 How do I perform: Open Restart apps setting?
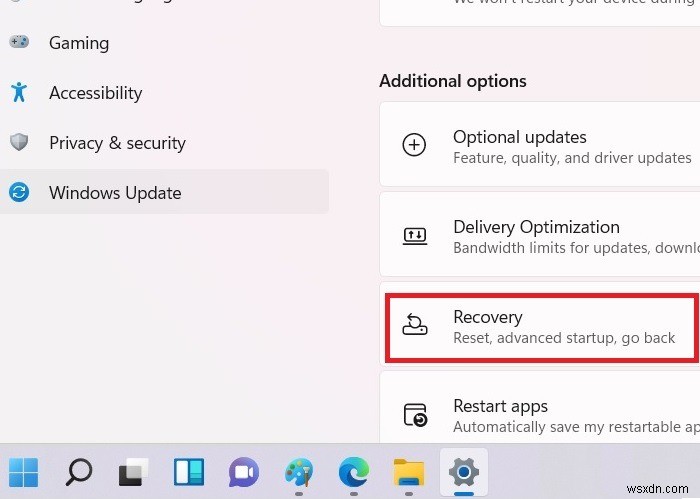tap(540, 408)
